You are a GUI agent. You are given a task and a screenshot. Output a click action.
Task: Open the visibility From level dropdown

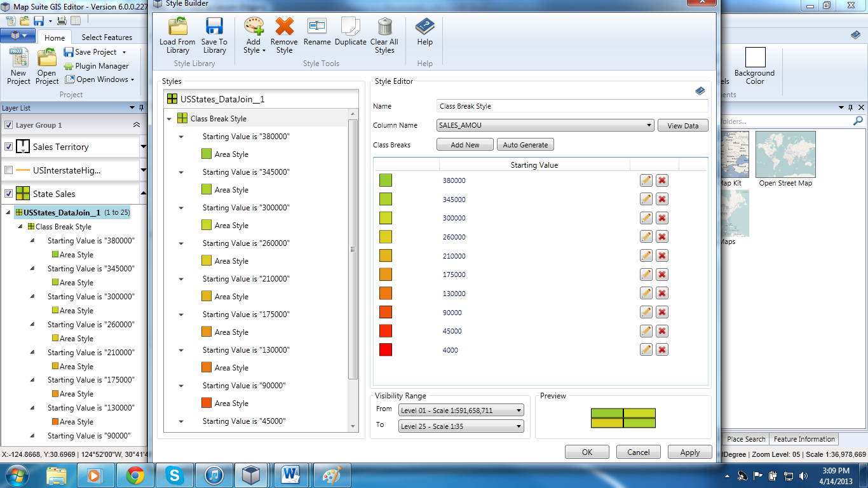[461, 410]
